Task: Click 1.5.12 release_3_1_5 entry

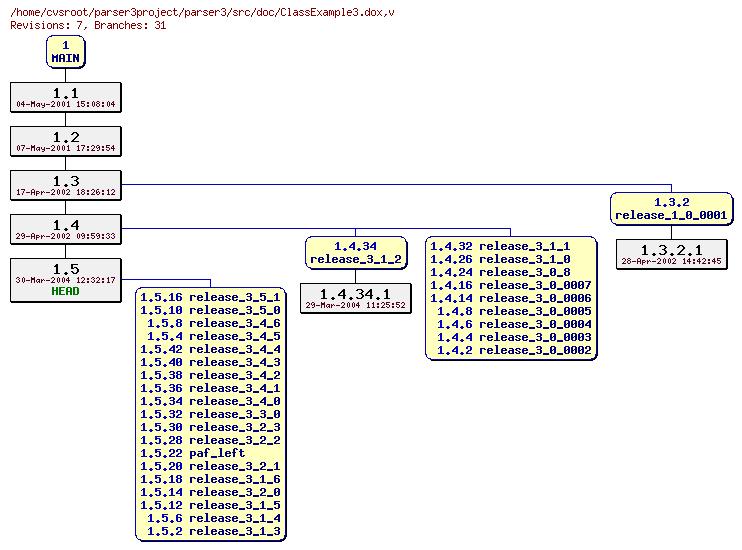Action: pos(210,506)
